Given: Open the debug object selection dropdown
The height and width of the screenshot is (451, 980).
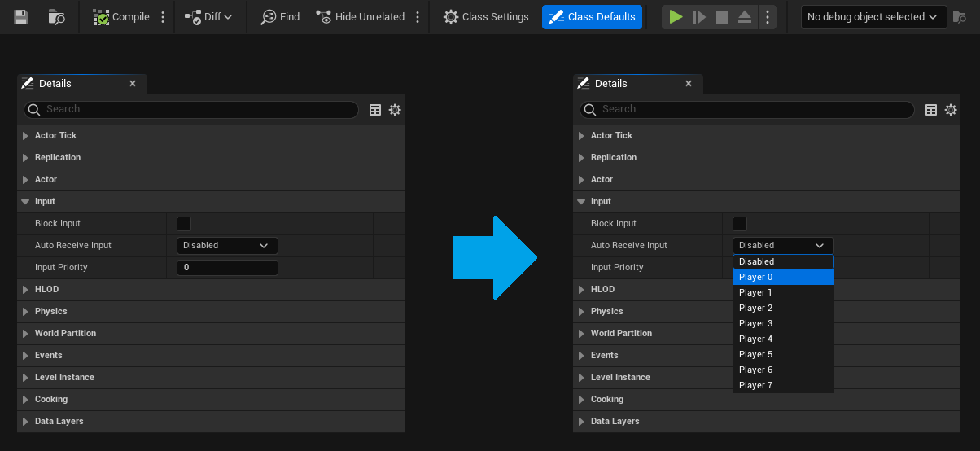Looking at the screenshot, I should click(873, 16).
